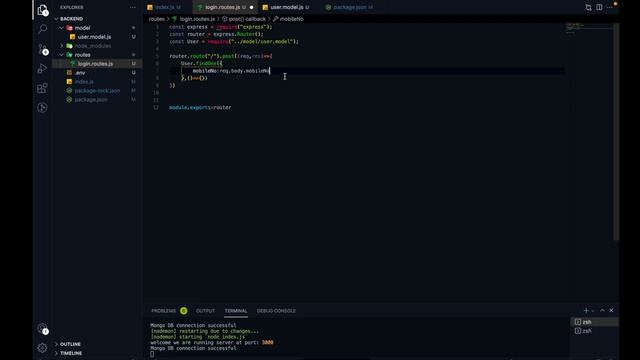Open the Accounts menu icon
This screenshot has height=360, width=640.
click(x=42, y=329)
